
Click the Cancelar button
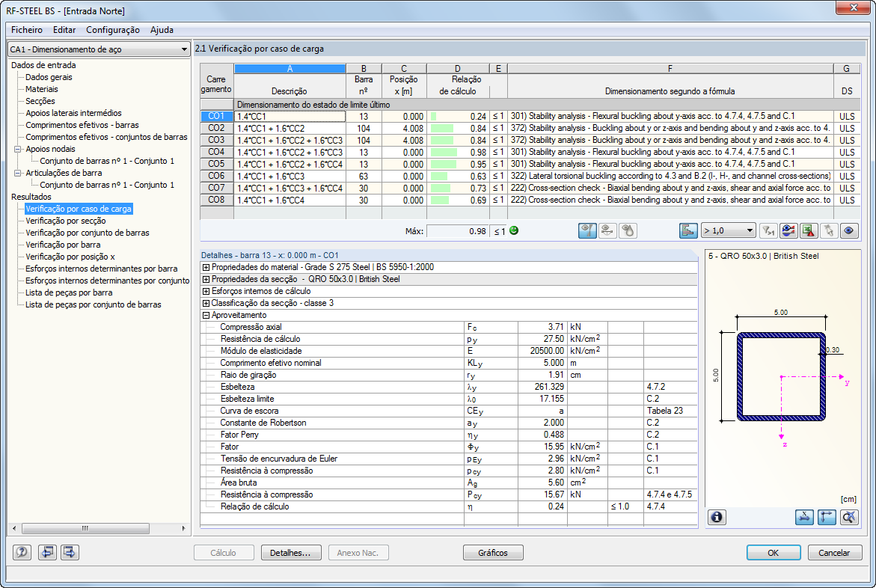pos(834,553)
